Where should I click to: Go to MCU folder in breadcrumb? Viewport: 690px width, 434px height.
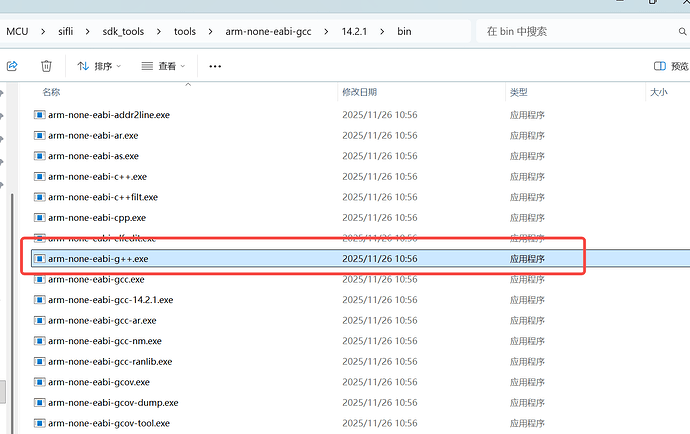point(17,31)
